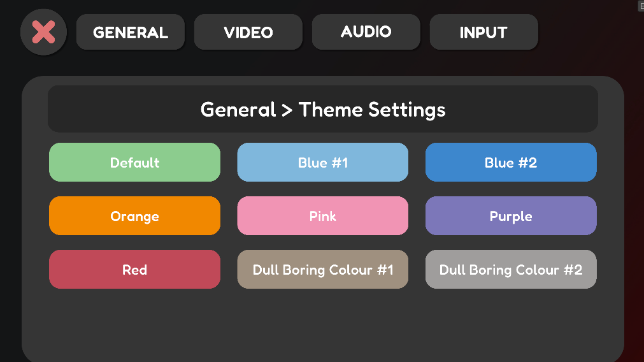The image size is (644, 362).
Task: Select the Pink theme button
Action: click(x=323, y=216)
